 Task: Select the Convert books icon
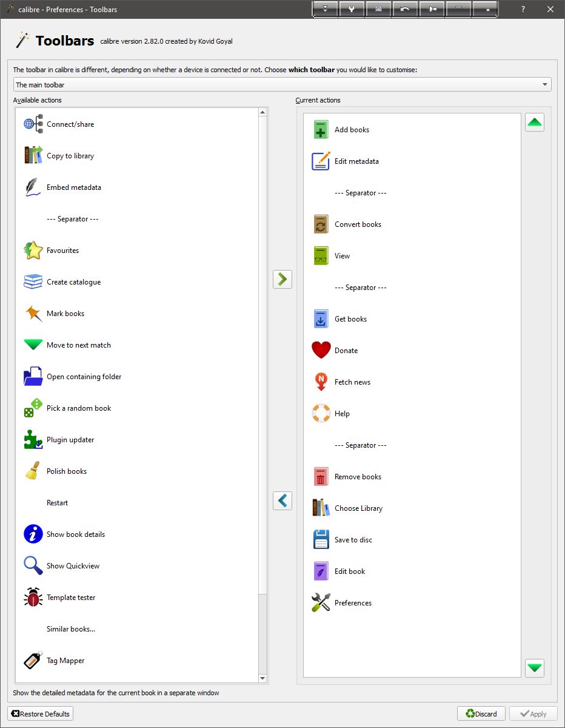coord(321,224)
